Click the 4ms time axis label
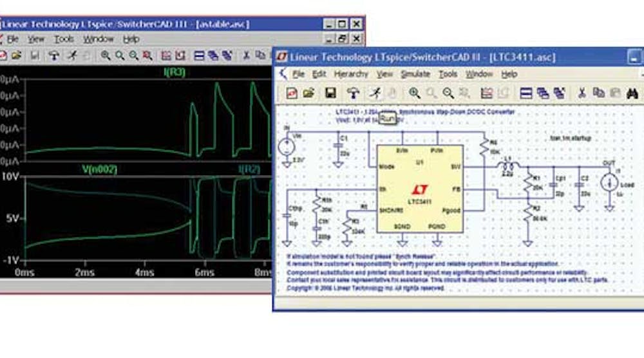This screenshot has height=358, width=644. coord(144,272)
